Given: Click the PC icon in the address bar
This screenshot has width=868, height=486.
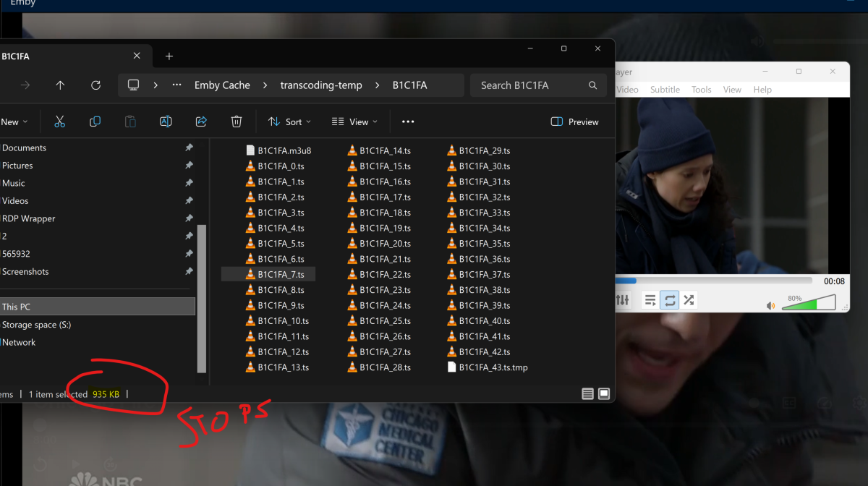Looking at the screenshot, I should (133, 85).
